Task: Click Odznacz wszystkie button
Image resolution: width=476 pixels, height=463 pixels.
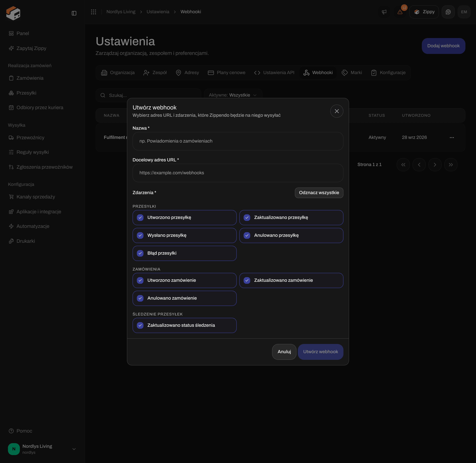Action: [319, 193]
